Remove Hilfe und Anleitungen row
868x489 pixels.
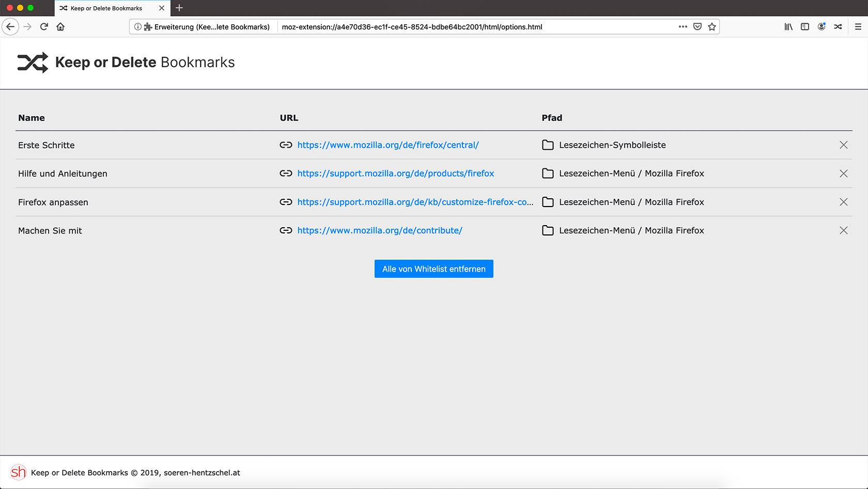point(843,173)
